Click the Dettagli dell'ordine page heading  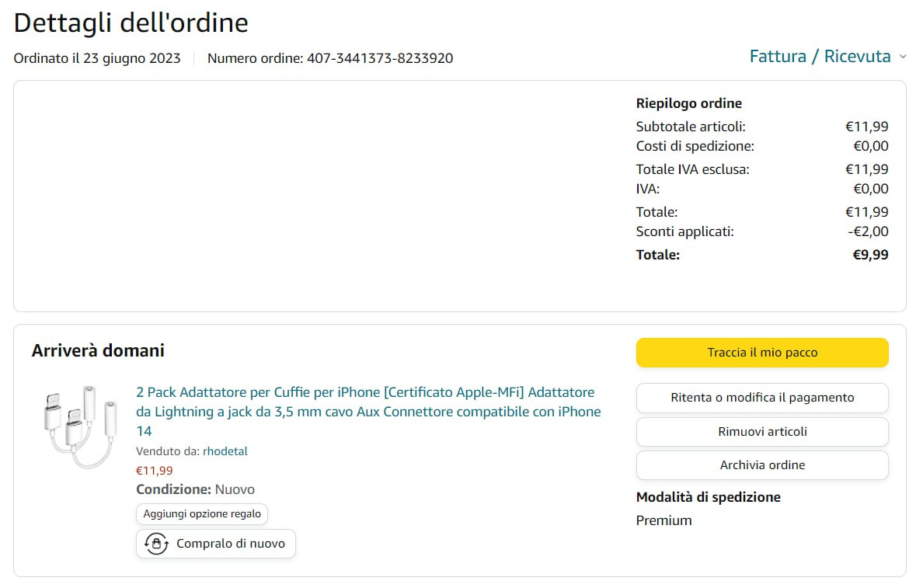131,23
